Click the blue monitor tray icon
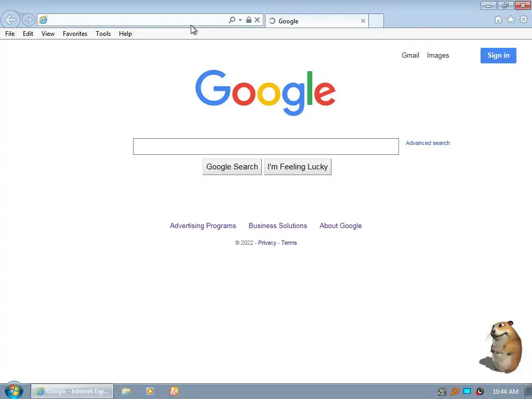 click(x=467, y=392)
